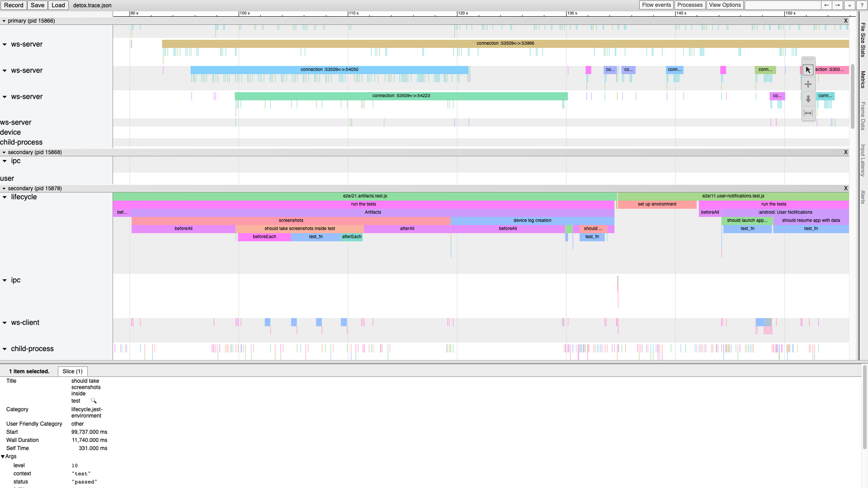Click the next search result arrow
868x488 pixels.
(838, 5)
